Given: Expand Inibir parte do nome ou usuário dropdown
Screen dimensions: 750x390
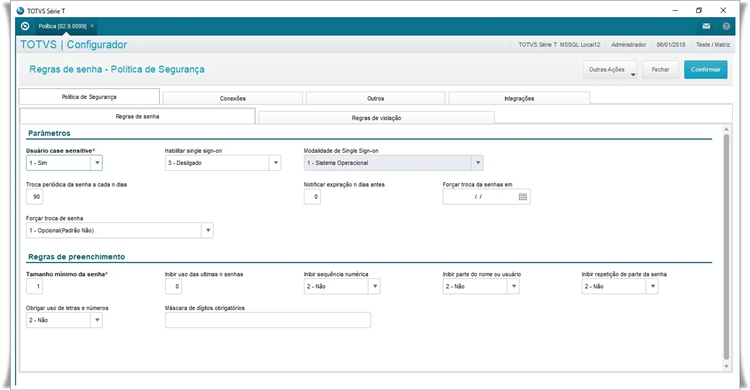Looking at the screenshot, I should click(x=514, y=287).
